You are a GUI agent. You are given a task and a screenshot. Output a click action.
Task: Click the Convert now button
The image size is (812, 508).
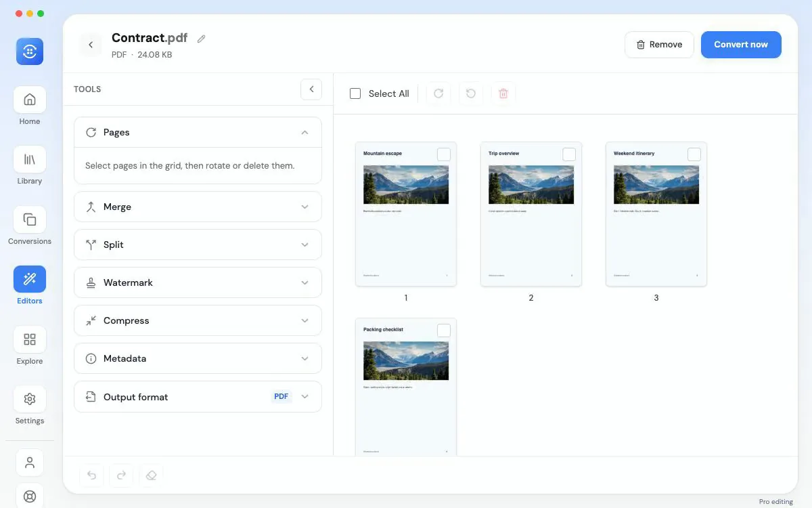[741, 45]
